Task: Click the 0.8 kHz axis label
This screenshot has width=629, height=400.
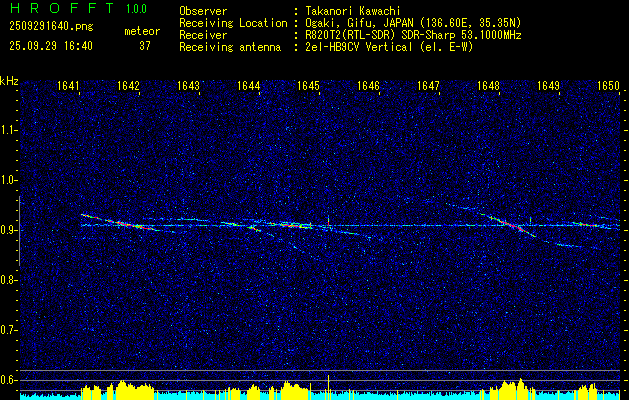Action: coord(9,280)
